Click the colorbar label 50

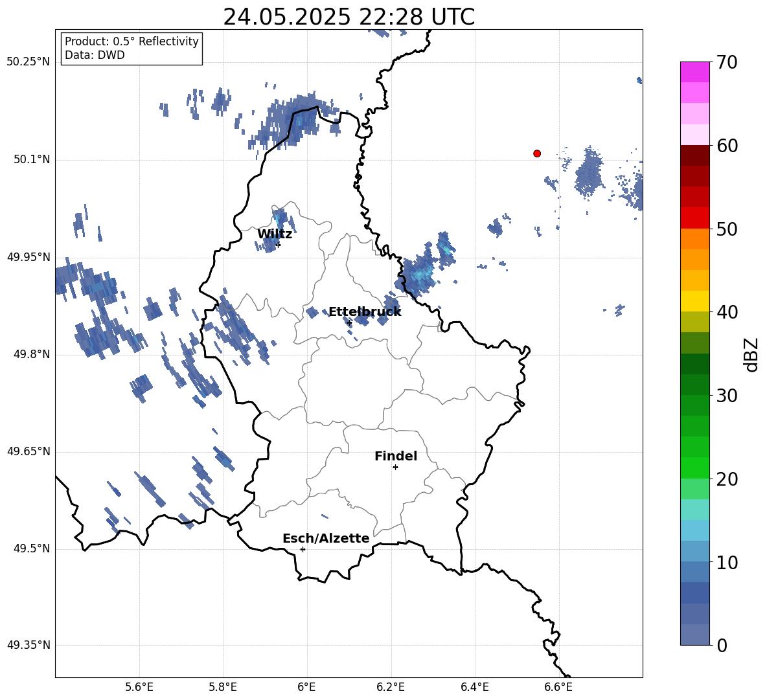(727, 229)
